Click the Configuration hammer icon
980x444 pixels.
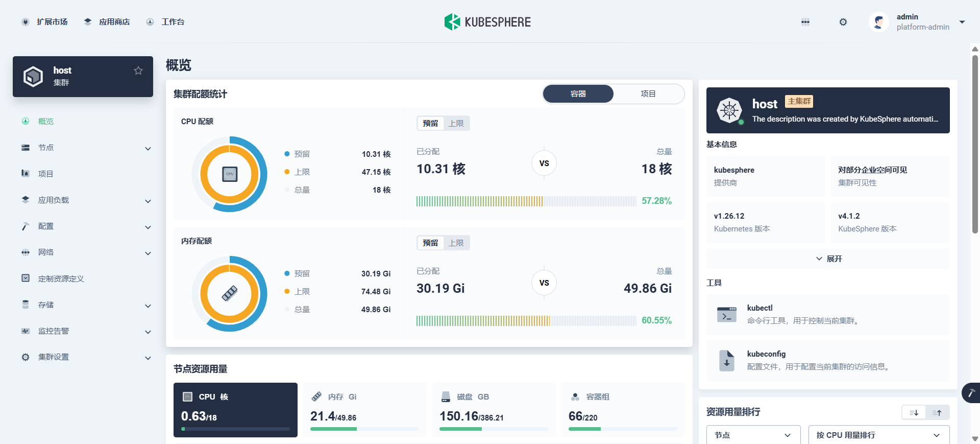click(x=26, y=226)
